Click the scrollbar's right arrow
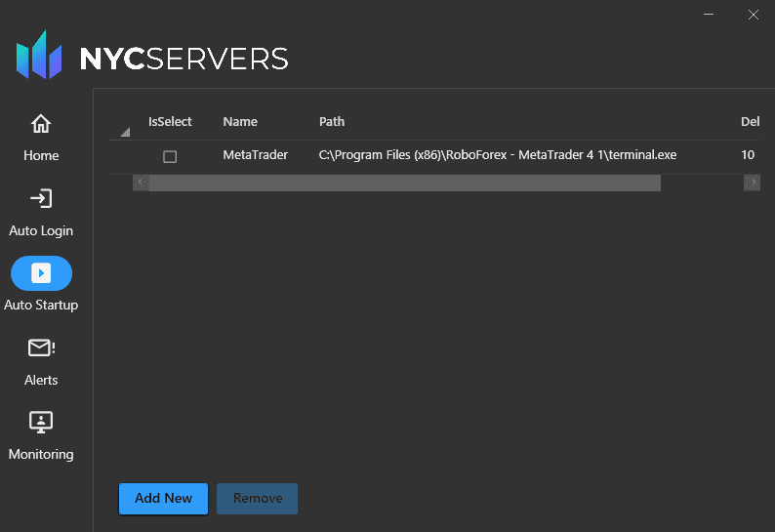775x532 pixels. pyautogui.click(x=752, y=183)
